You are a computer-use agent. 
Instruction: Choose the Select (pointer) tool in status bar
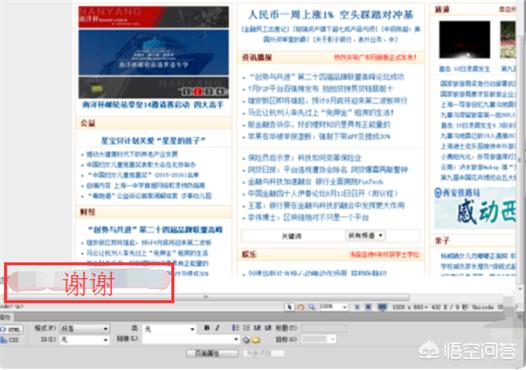point(289,307)
